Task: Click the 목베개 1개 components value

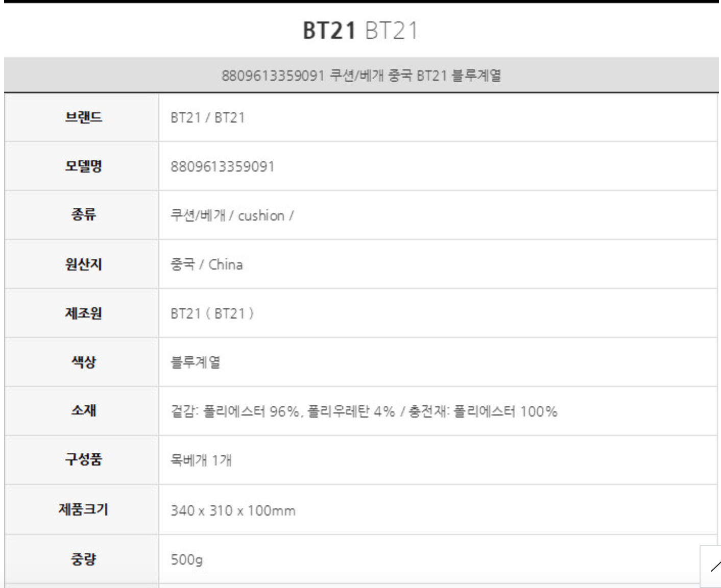Action: [x=201, y=460]
